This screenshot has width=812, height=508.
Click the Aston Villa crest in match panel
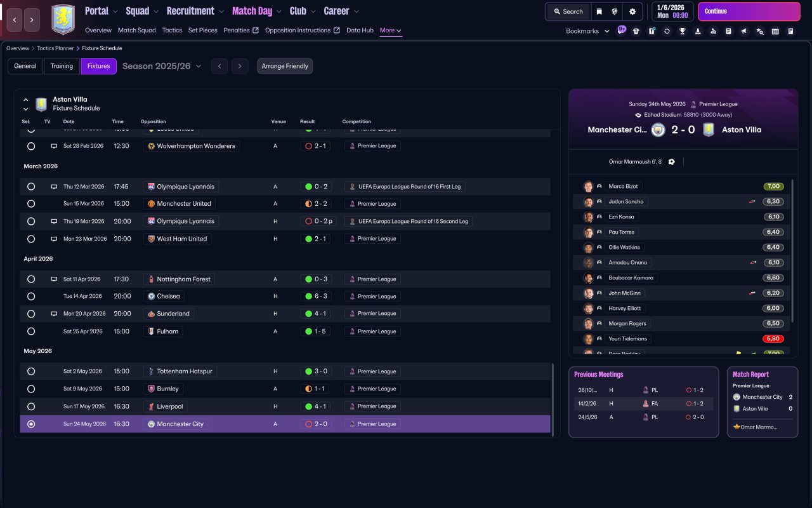coord(709,130)
